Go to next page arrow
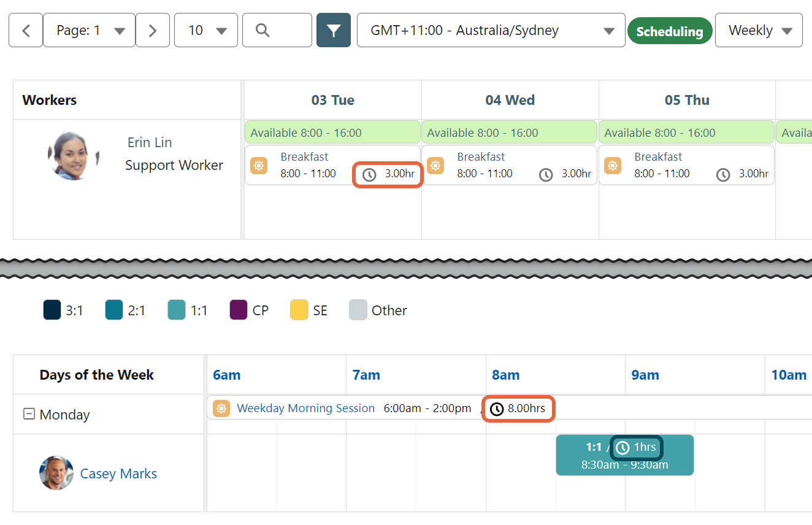This screenshot has width=812, height=525. pyautogui.click(x=153, y=30)
